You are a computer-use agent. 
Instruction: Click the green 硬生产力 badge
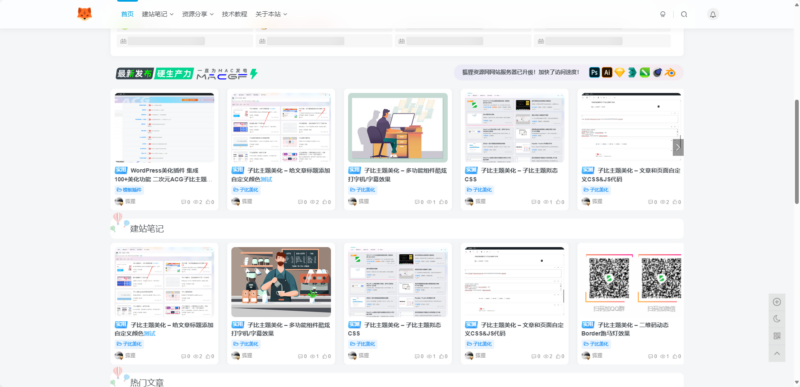coord(174,73)
